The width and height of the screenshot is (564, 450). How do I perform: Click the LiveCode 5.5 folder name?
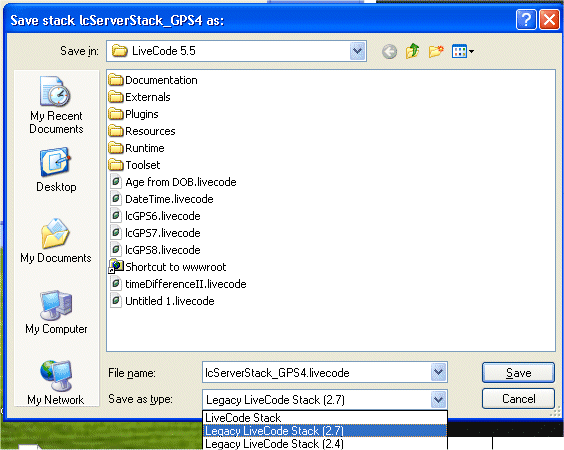164,51
